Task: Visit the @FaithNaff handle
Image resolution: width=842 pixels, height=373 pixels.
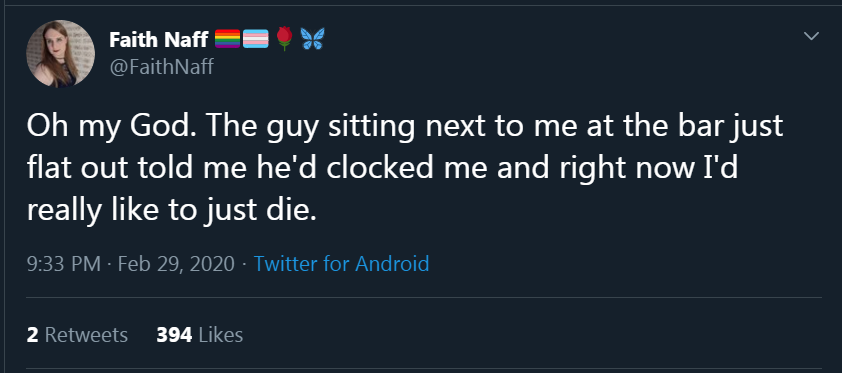Action: [162, 67]
